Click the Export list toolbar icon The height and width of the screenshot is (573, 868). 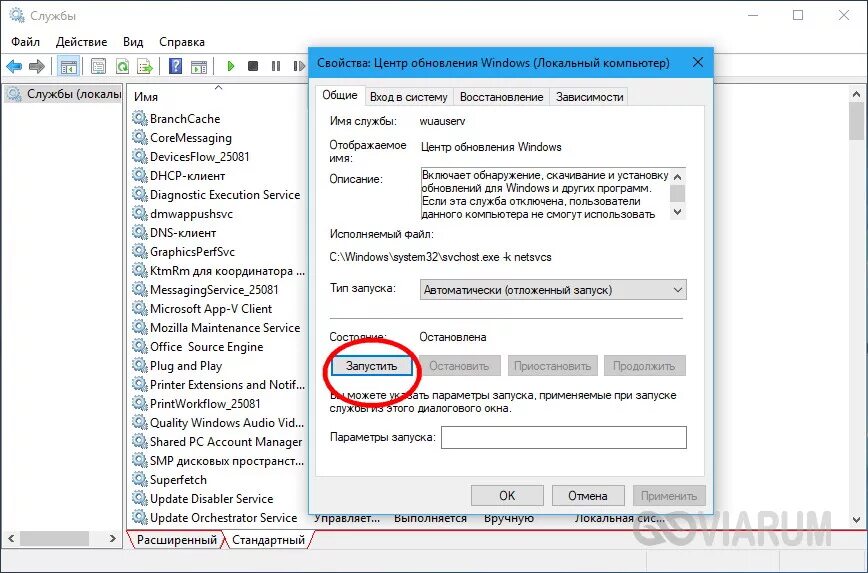tap(145, 66)
